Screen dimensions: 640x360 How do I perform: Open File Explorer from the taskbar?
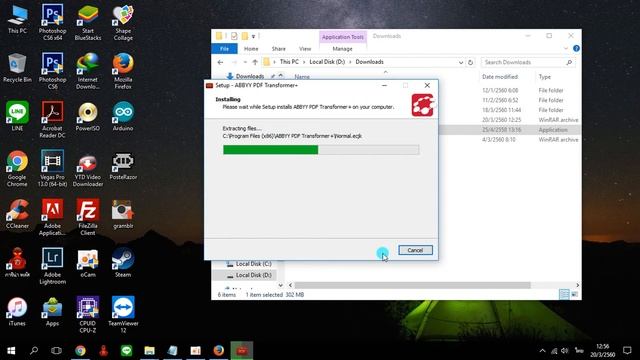149,351
